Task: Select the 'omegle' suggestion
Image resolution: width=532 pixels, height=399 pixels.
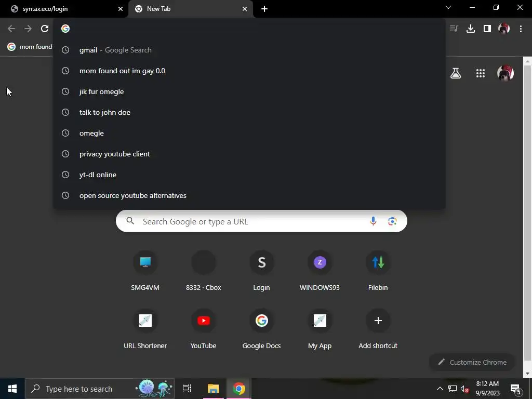Action: 249,133
